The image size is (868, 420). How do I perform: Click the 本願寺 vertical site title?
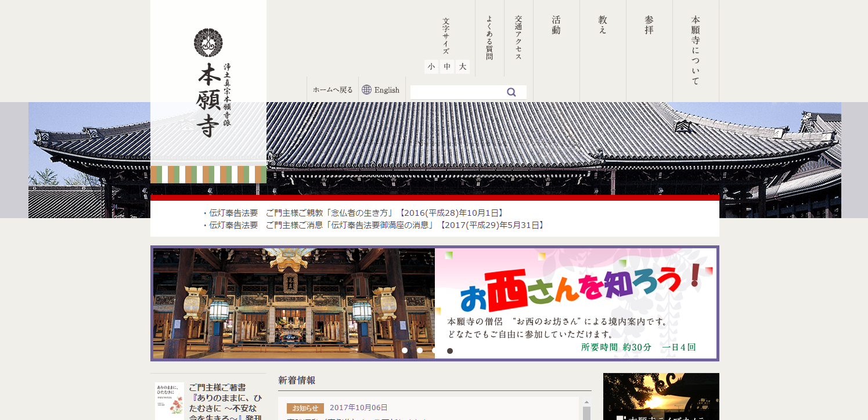(x=208, y=100)
